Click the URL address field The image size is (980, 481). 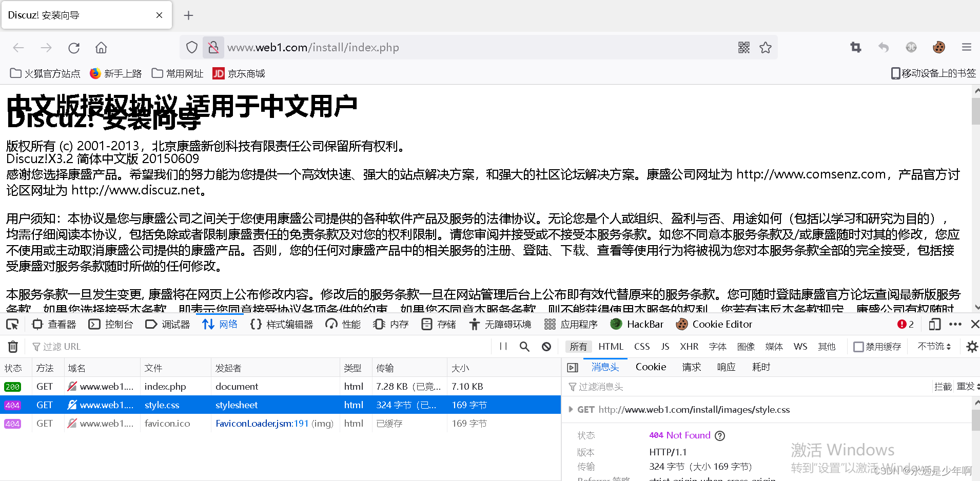(x=477, y=48)
